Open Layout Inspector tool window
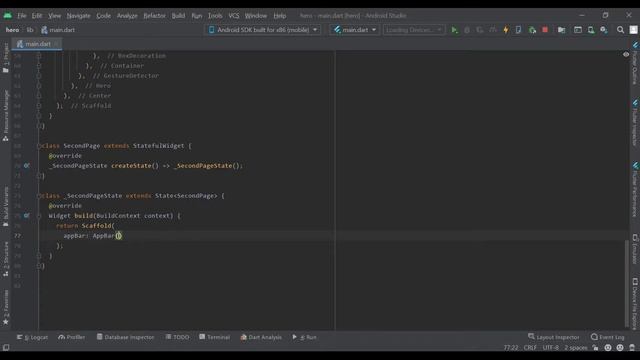640x360 pixels. (553, 337)
